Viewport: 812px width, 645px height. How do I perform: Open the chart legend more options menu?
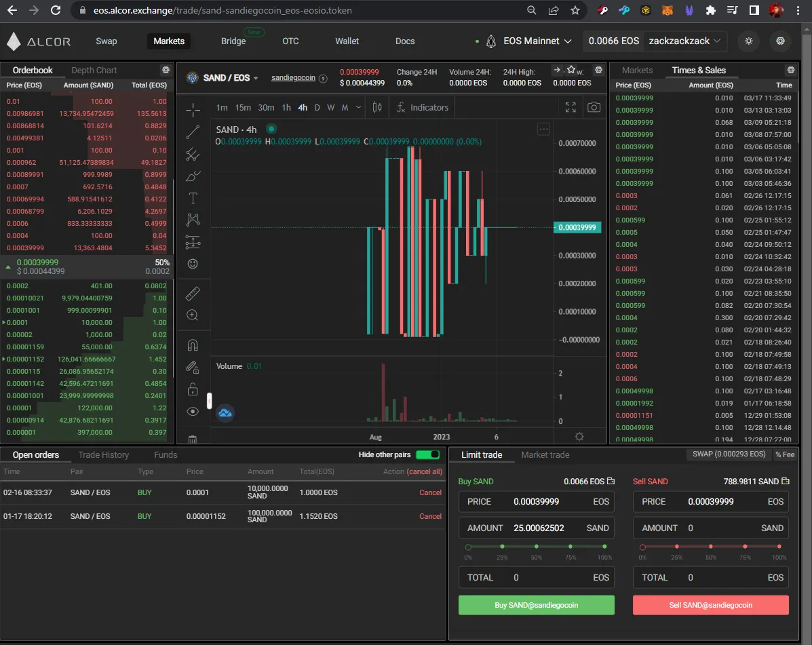point(543,129)
